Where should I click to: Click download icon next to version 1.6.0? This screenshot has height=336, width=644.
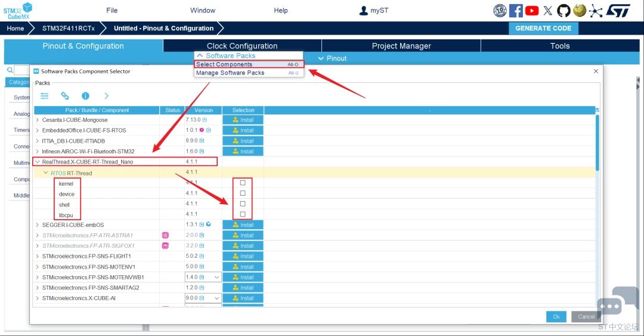point(202,152)
